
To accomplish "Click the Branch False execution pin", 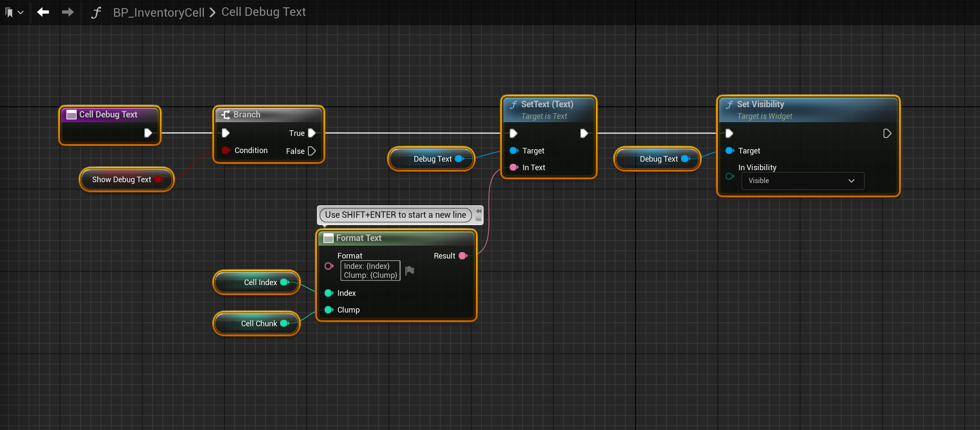I will pyautogui.click(x=312, y=151).
